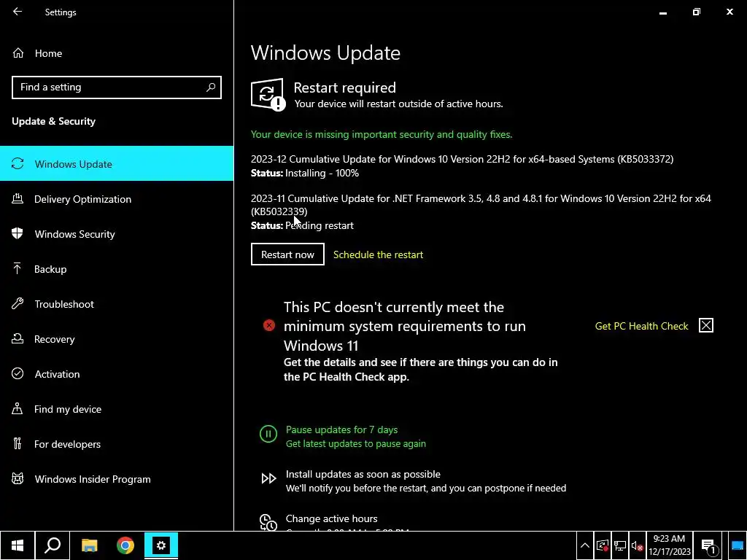The width and height of the screenshot is (747, 560).
Task: Open Find my device settings
Action: [117, 409]
